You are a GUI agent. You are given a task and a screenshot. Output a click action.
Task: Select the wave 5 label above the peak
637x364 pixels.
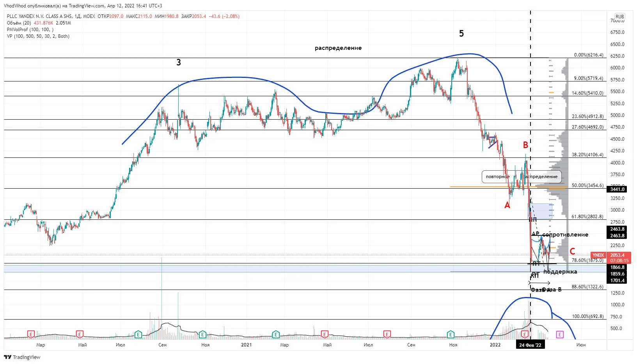click(x=461, y=34)
